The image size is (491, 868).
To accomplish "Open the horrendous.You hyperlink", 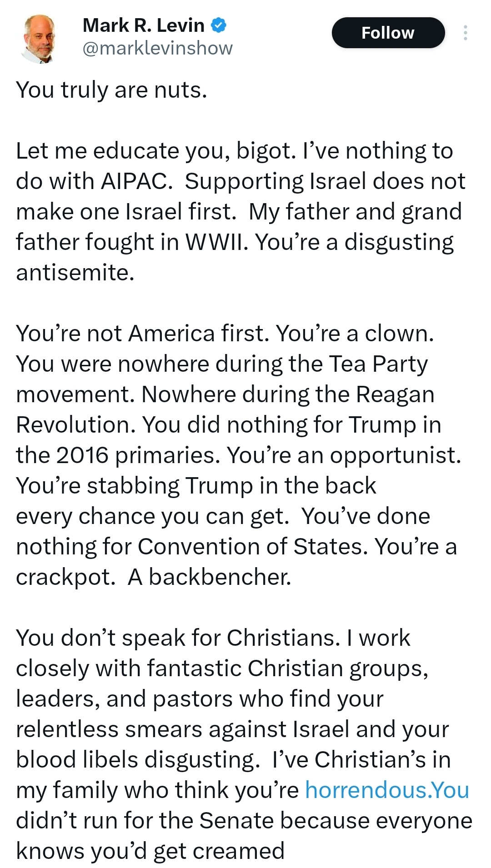I will coord(387,790).
